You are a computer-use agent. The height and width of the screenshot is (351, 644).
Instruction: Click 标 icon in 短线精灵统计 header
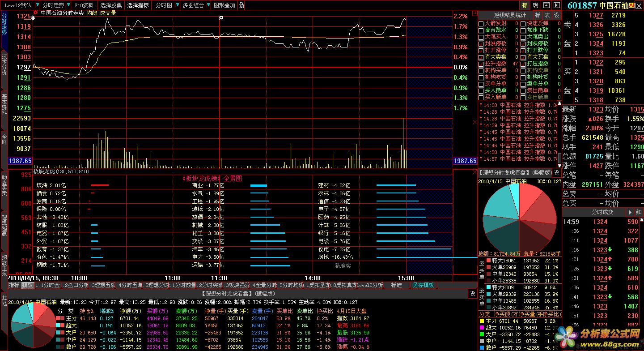tap(538, 15)
